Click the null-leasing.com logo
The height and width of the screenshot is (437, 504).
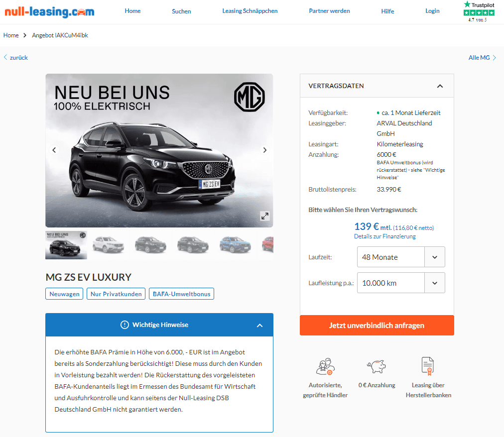(x=49, y=12)
